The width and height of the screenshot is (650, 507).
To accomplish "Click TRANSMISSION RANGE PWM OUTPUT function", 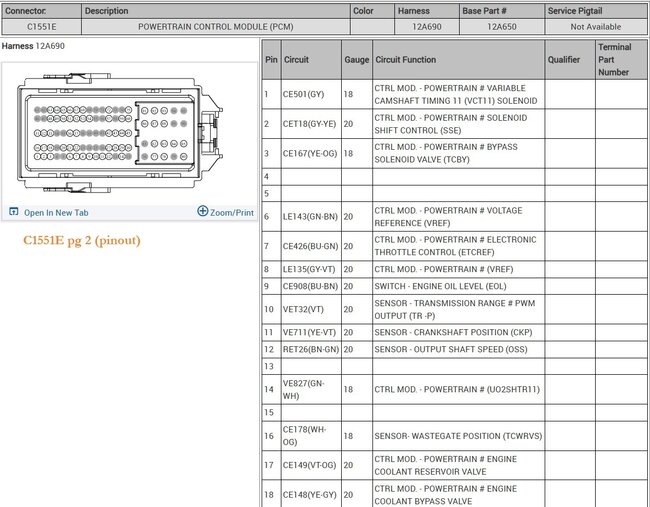I will pyautogui.click(x=455, y=309).
